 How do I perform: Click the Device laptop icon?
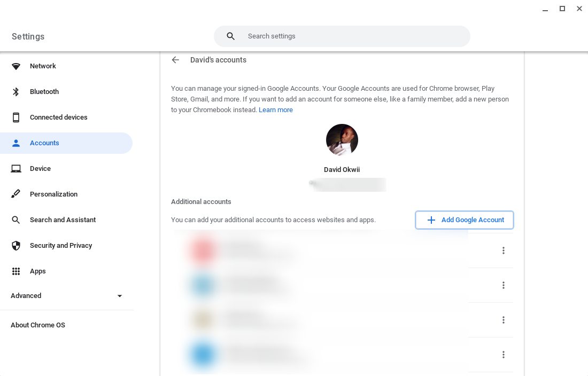coord(16,169)
